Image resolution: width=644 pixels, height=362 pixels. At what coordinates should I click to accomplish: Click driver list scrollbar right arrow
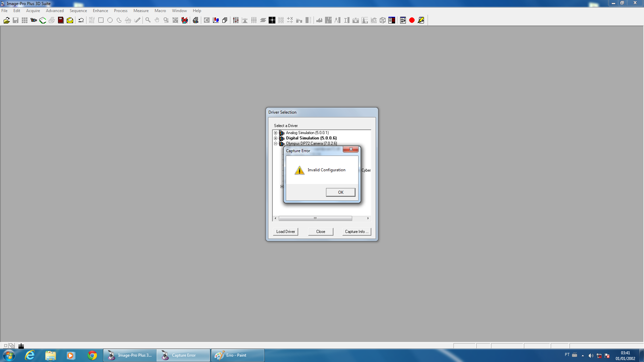368,219
